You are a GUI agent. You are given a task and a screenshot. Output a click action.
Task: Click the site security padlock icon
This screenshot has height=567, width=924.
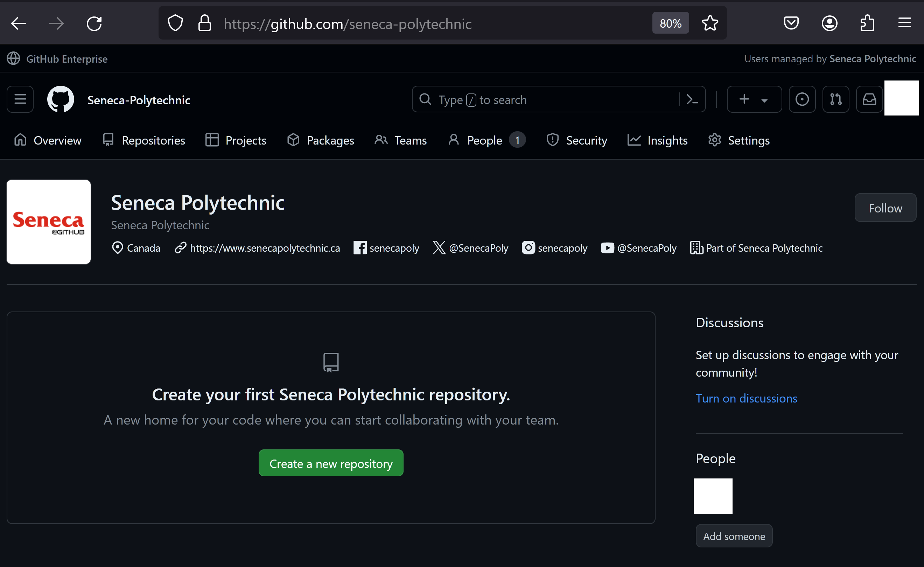coord(204,23)
